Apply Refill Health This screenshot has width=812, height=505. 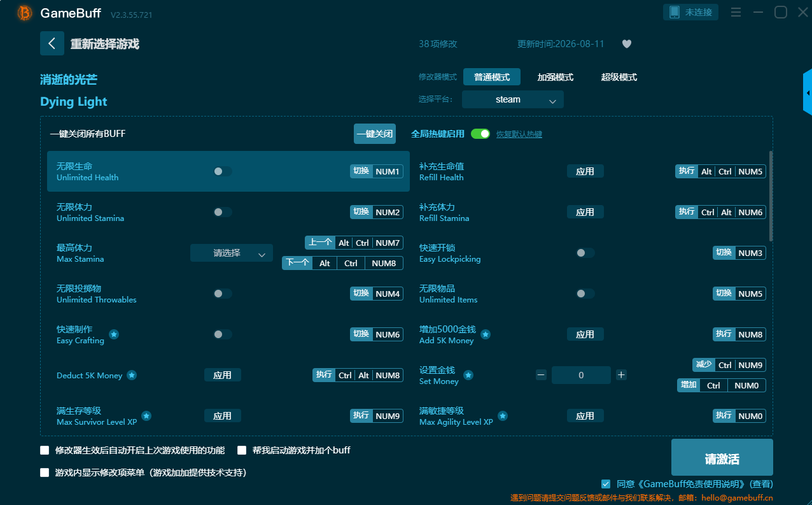coord(585,171)
